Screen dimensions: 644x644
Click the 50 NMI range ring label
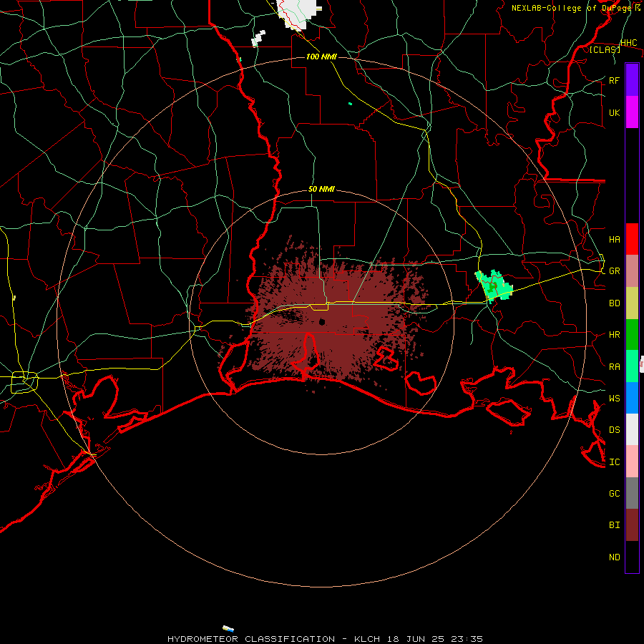(x=321, y=189)
